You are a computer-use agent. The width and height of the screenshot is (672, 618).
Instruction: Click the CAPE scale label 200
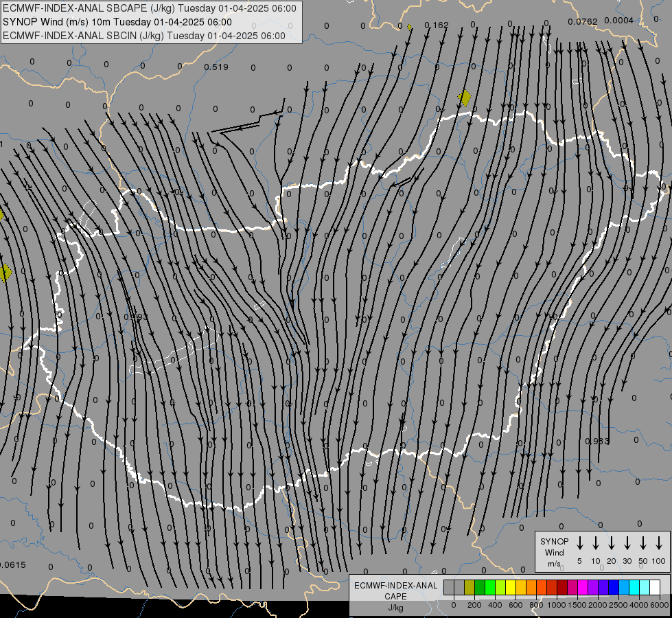click(474, 605)
